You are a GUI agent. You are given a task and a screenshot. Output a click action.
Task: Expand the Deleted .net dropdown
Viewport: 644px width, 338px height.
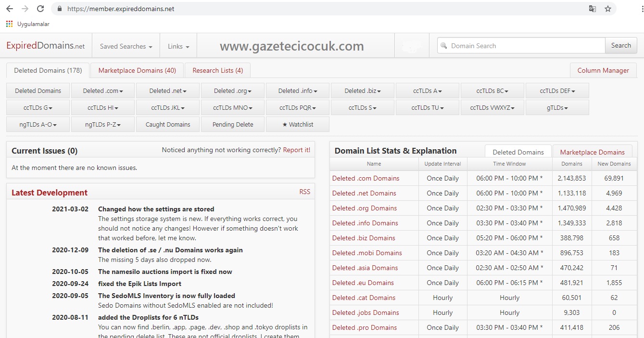coord(168,91)
